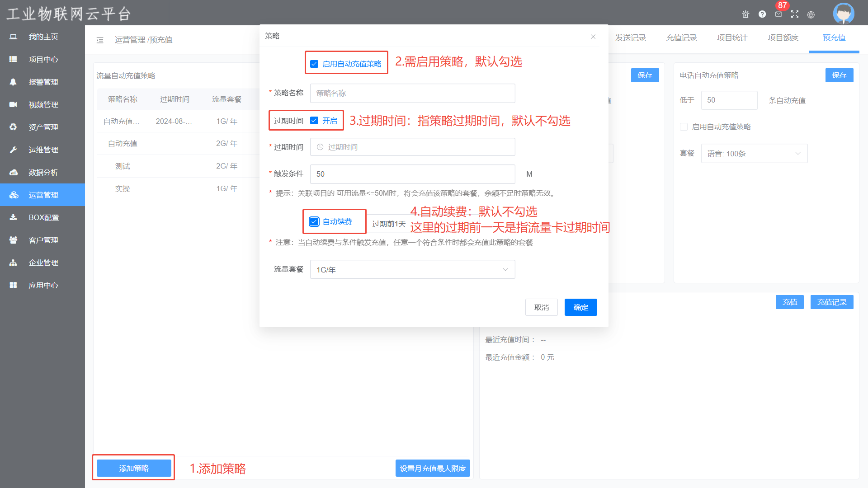Uncheck 启用自动充值策略 in the 策略 dialog
The image size is (868, 488).
coord(314,64)
